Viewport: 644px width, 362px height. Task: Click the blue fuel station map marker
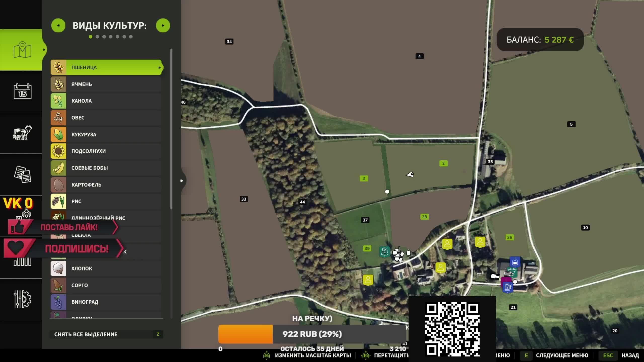[507, 287]
